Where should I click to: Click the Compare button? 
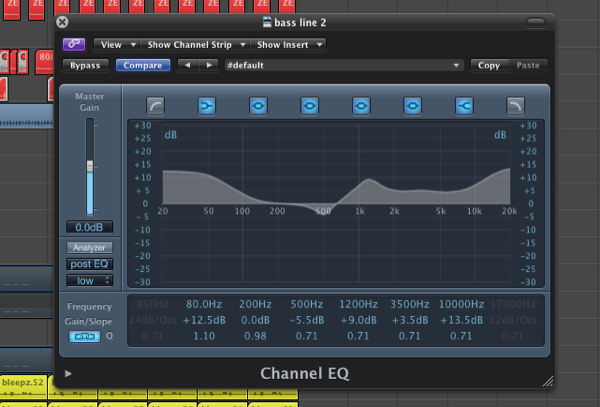[x=142, y=65]
